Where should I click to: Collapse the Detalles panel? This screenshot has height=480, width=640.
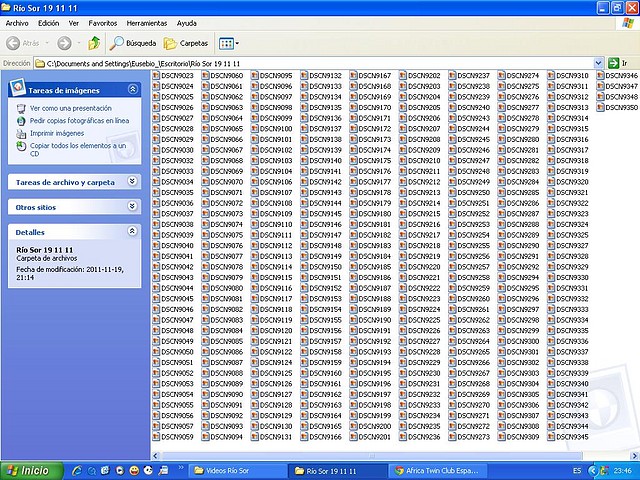point(132,231)
